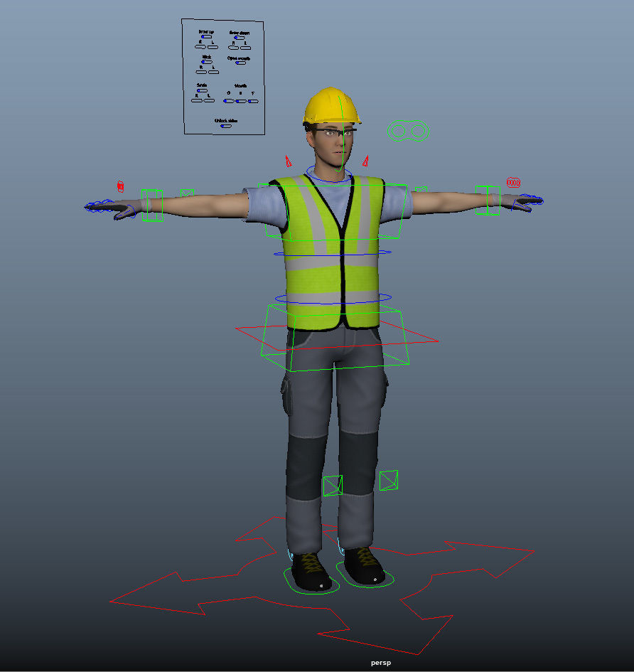The height and width of the screenshot is (672, 634).
Task: Click the Brow down main slider
Action: tap(239, 38)
